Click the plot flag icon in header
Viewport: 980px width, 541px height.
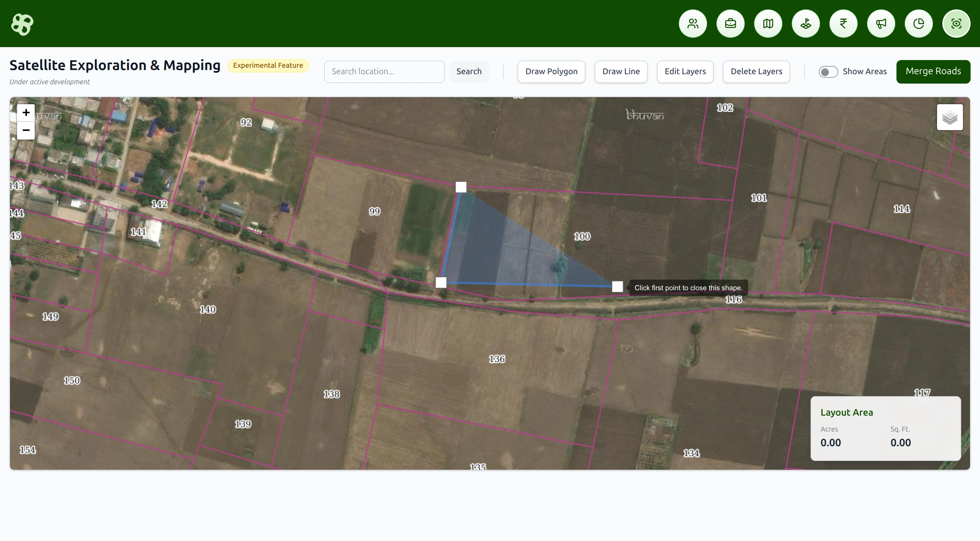pos(806,24)
